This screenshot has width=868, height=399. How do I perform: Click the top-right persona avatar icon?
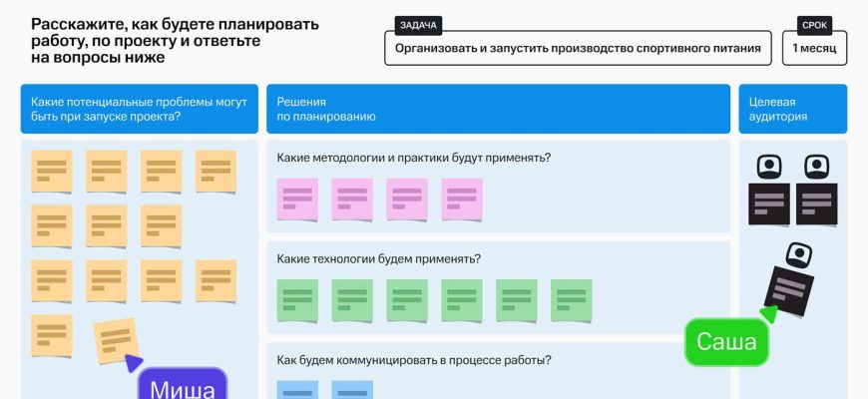tap(817, 167)
